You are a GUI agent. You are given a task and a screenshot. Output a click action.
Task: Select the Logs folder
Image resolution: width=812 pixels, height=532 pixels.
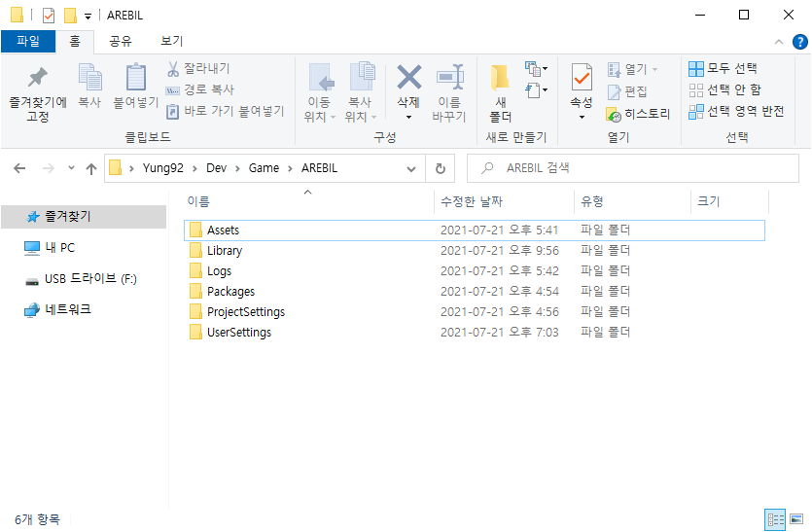(475, 271)
